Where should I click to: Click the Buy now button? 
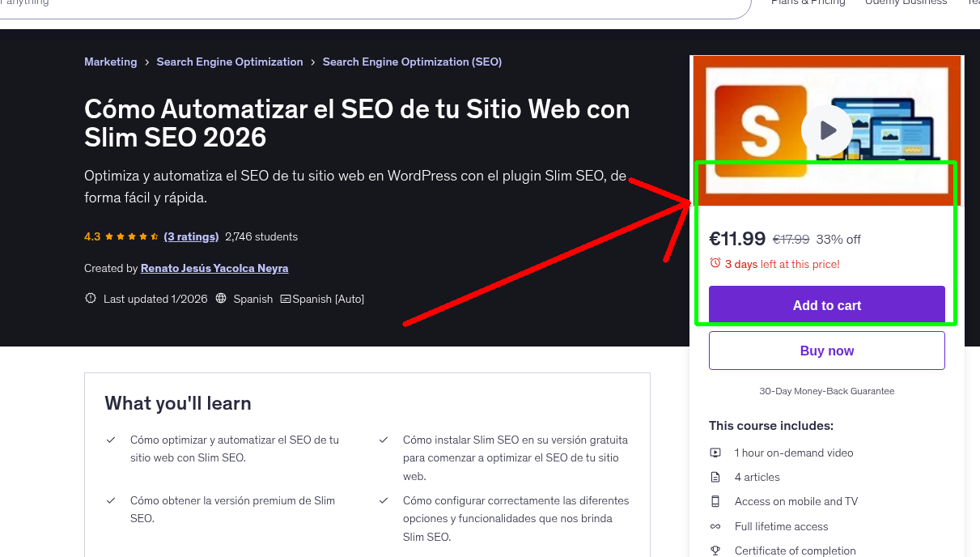point(826,351)
